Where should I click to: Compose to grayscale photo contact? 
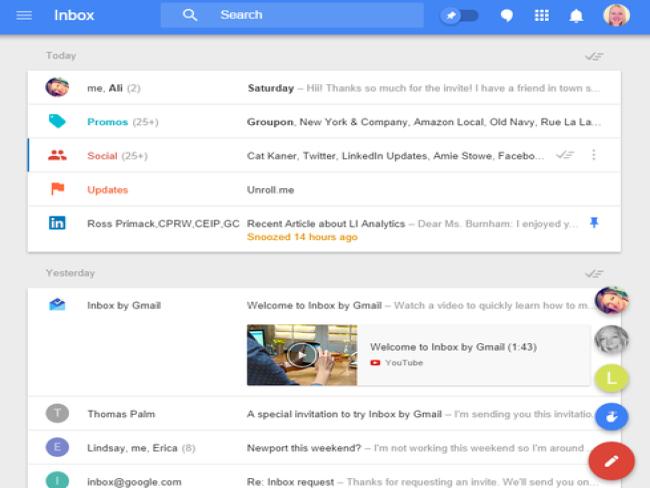[x=611, y=339]
